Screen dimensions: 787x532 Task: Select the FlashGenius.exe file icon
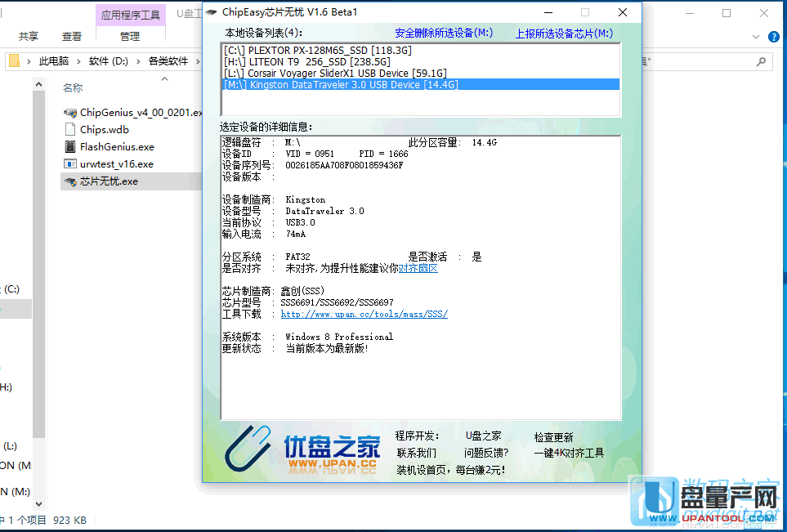click(70, 147)
